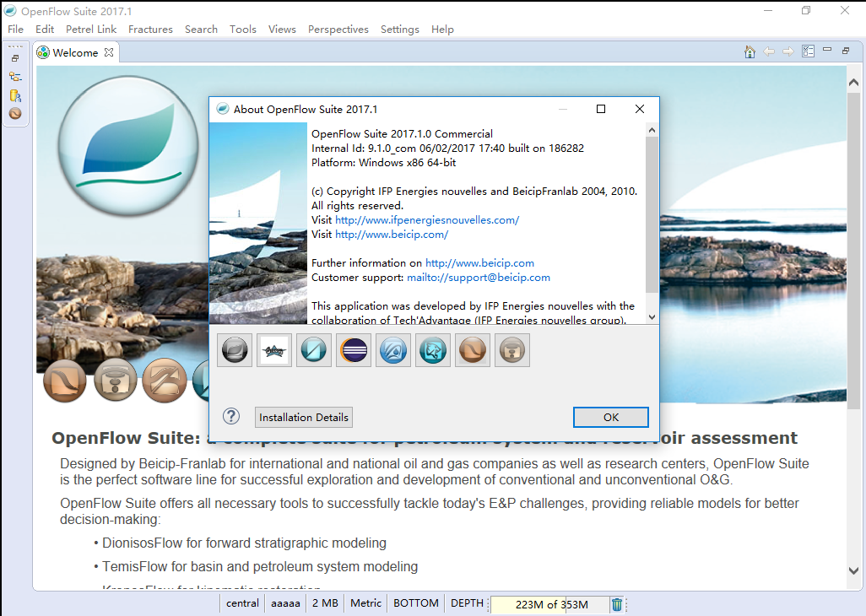Open the Views menu
Screen dimensions: 866x616
[282, 30]
